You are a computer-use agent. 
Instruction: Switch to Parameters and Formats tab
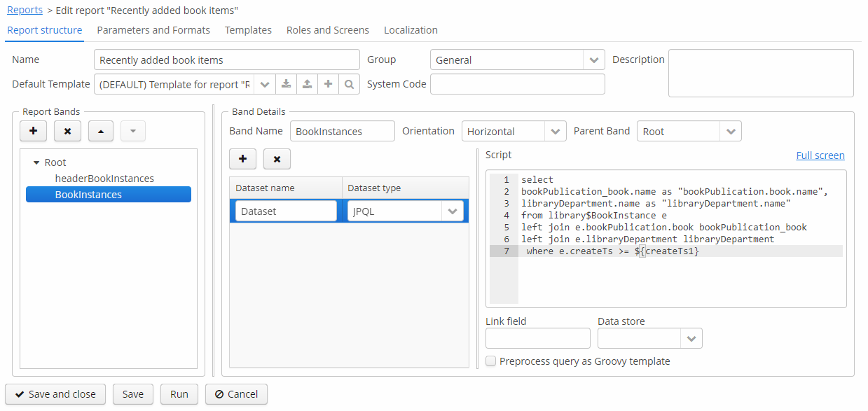point(153,30)
